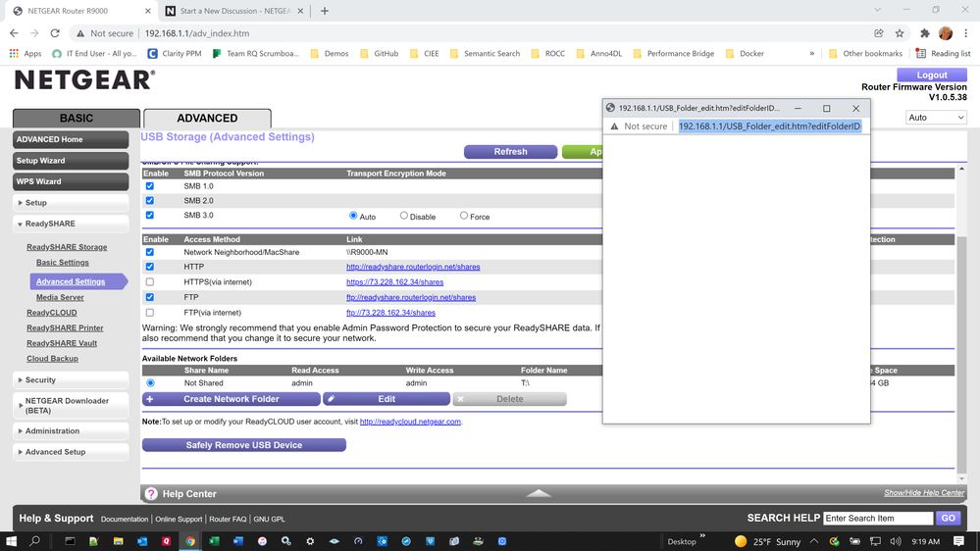Open the Auto language dropdown
Screen dimensions: 980x551
[936, 118]
